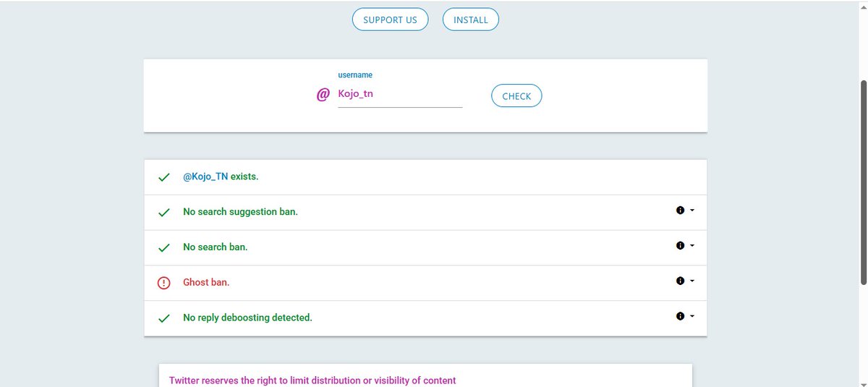
Task: Select the 'No search ban.' text
Action: click(215, 247)
